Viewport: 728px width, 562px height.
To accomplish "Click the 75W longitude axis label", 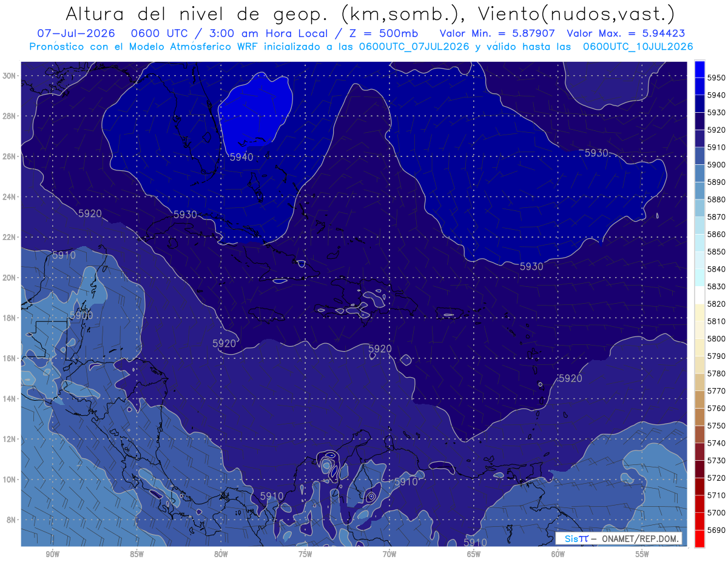I will (x=305, y=554).
